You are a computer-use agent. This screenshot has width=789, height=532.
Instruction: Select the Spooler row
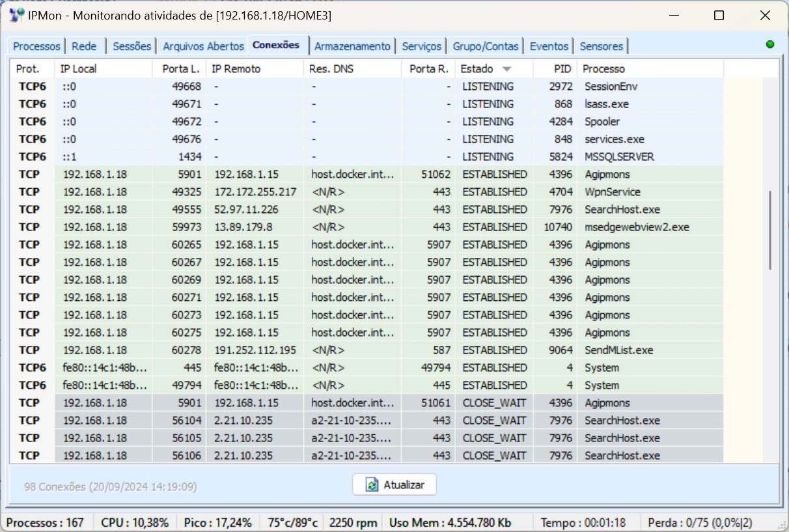point(367,122)
